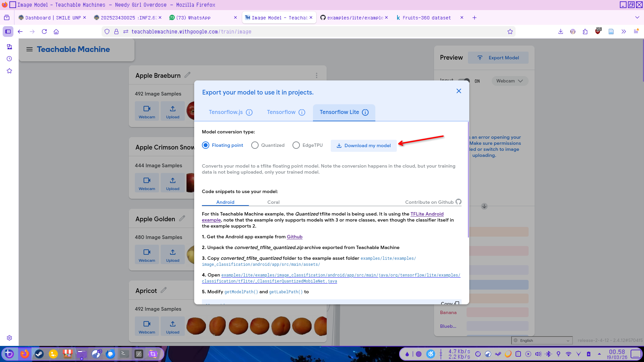Select the Quantized conversion type
The width and height of the screenshot is (644, 362).
coord(255,145)
